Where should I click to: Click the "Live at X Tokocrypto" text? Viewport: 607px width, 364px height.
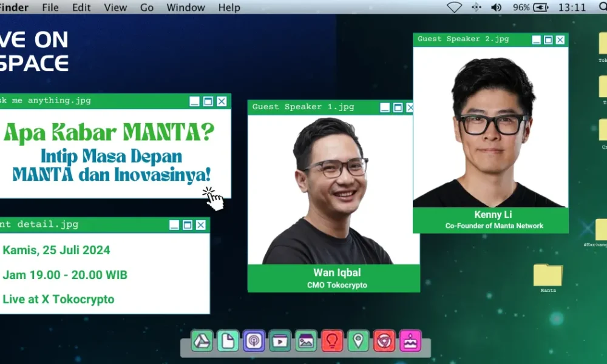[58, 300]
